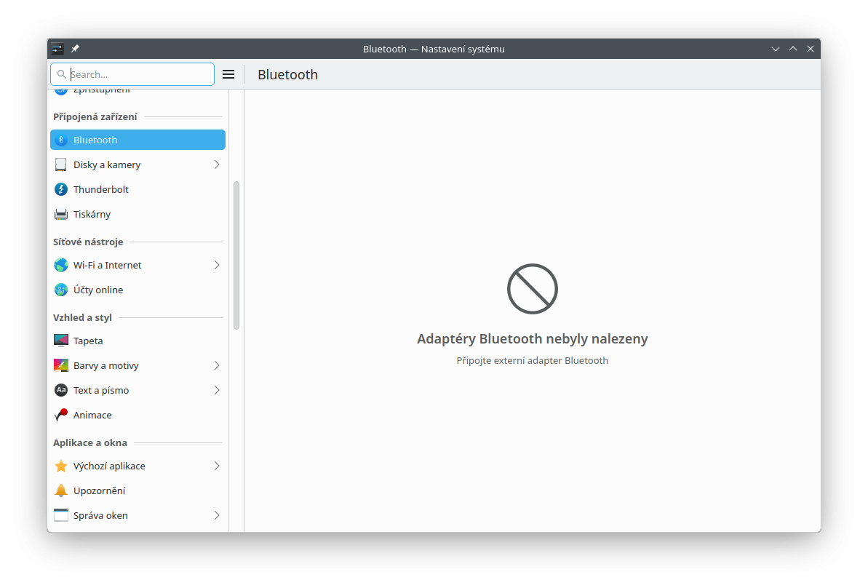
Task: Expand the Správa oken chevron
Action: point(217,515)
